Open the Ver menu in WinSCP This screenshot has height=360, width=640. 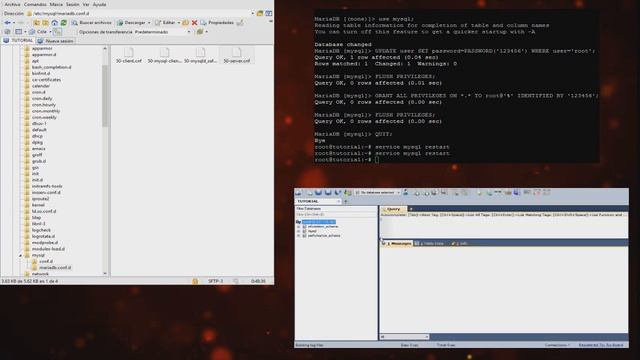[x=86, y=4]
